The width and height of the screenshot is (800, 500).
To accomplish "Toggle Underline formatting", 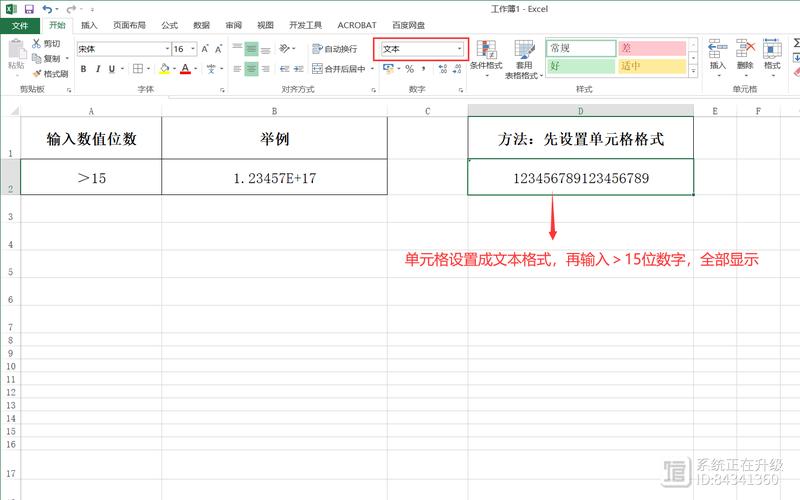I will [x=112, y=69].
